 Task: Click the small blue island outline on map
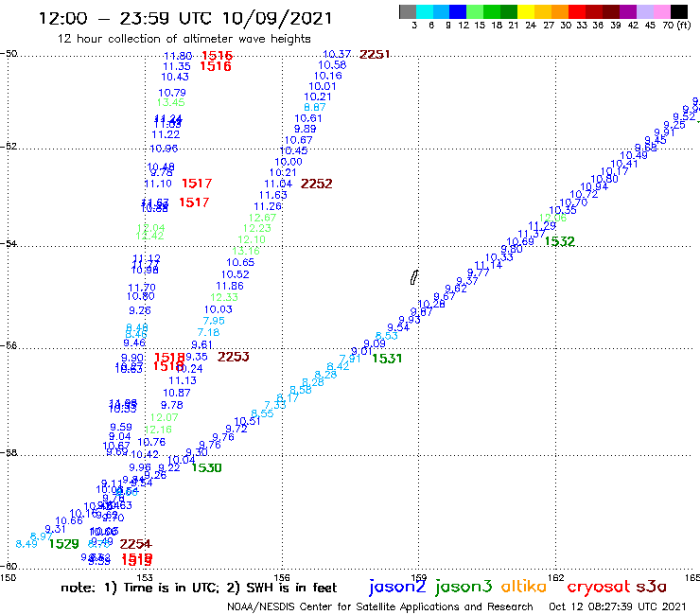tap(413, 277)
